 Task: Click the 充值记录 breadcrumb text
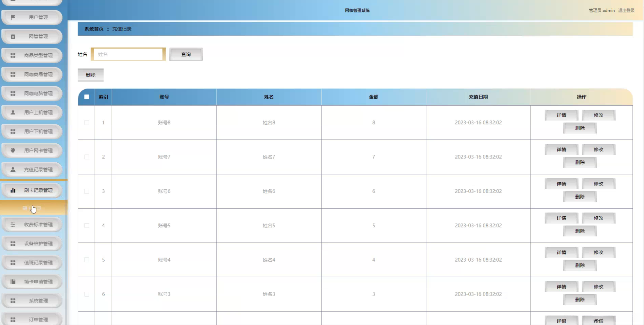[x=122, y=29]
